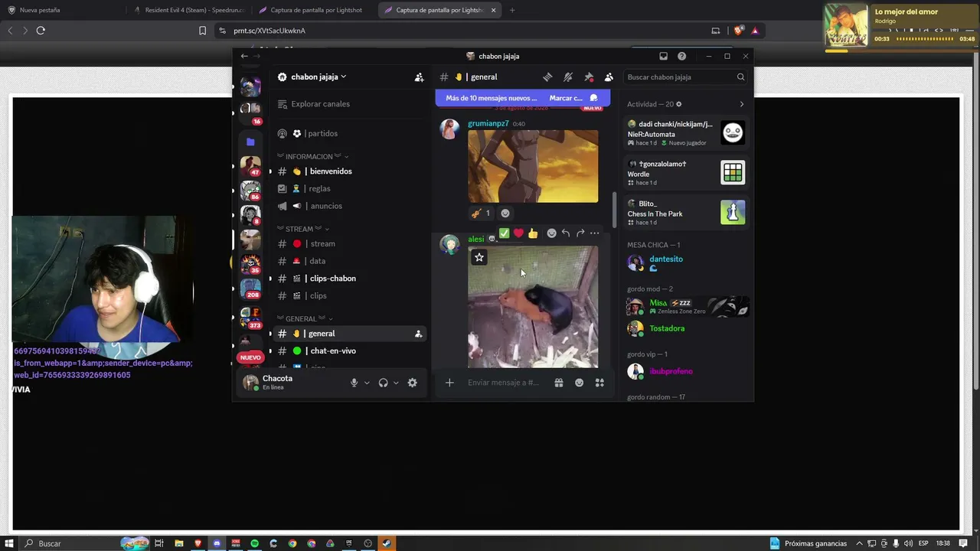Open the Discord inbox icon
Viewport: 980px width, 551px height.
pyautogui.click(x=663, y=56)
